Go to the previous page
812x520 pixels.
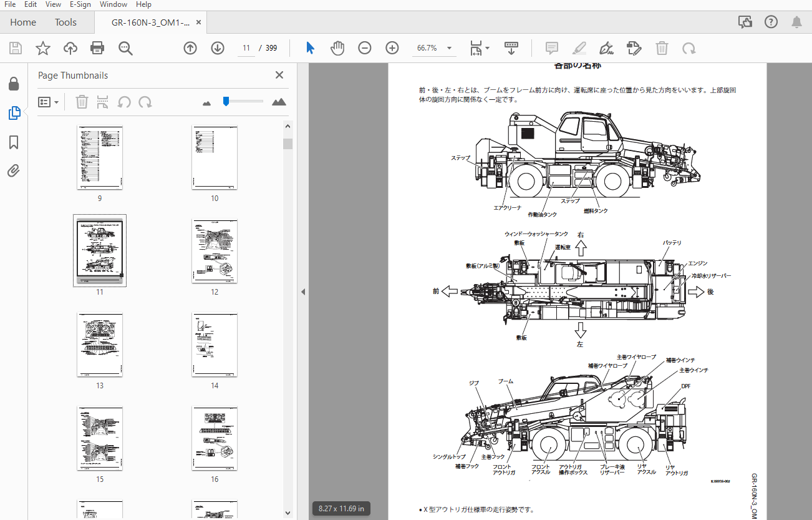pos(190,48)
